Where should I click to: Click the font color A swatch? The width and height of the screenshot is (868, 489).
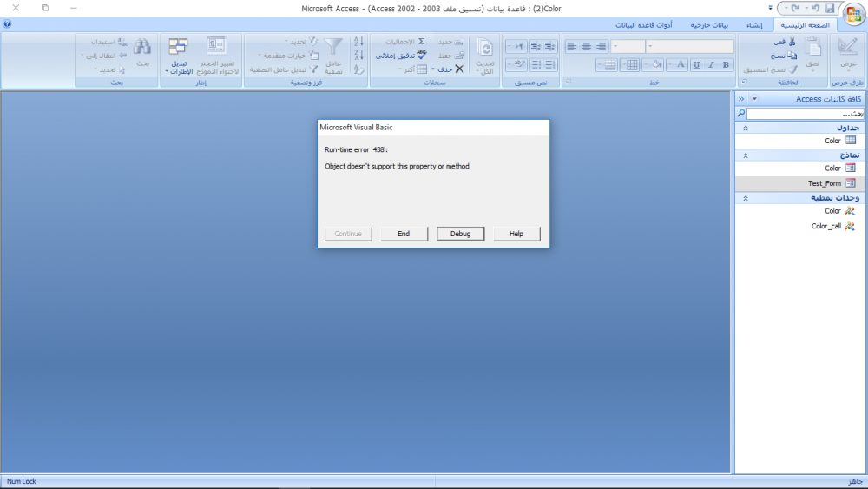pyautogui.click(x=681, y=65)
